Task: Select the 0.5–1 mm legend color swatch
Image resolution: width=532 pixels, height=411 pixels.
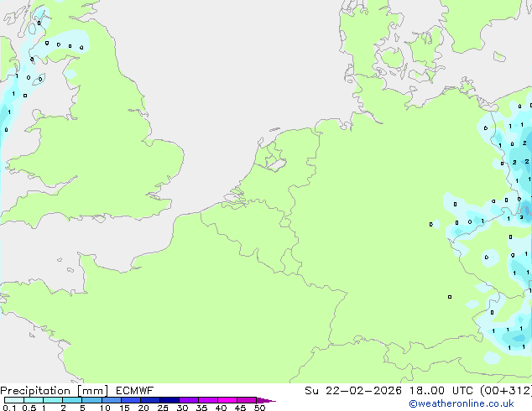Action: 34,400
